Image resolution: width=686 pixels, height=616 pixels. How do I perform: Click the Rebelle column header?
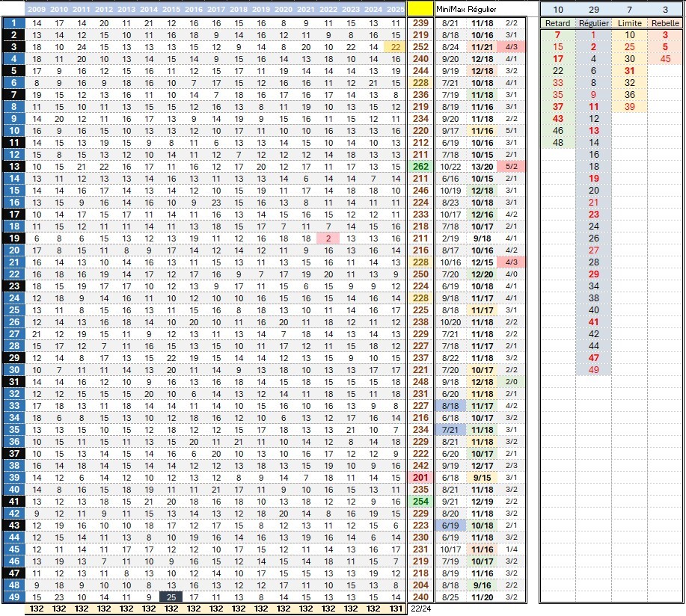click(664, 23)
